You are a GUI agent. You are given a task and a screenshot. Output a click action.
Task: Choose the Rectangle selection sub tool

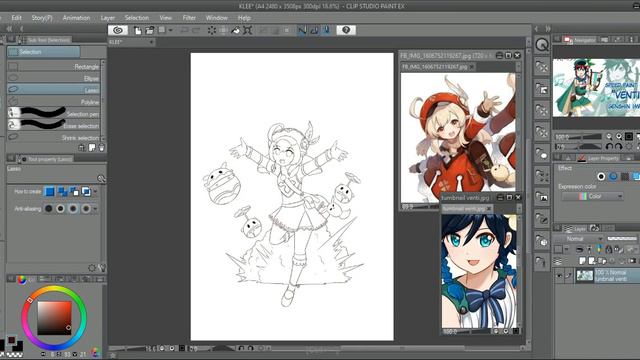(53, 66)
